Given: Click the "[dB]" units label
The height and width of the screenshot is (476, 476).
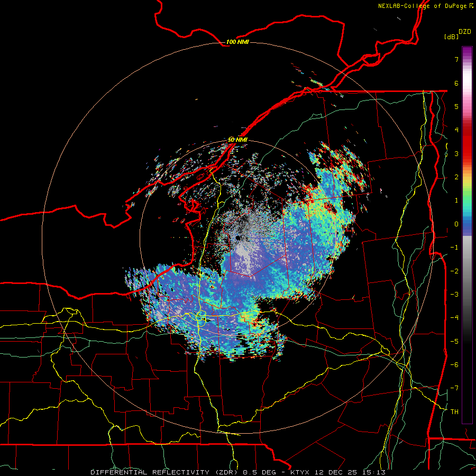Looking at the screenshot, I should (452, 36).
